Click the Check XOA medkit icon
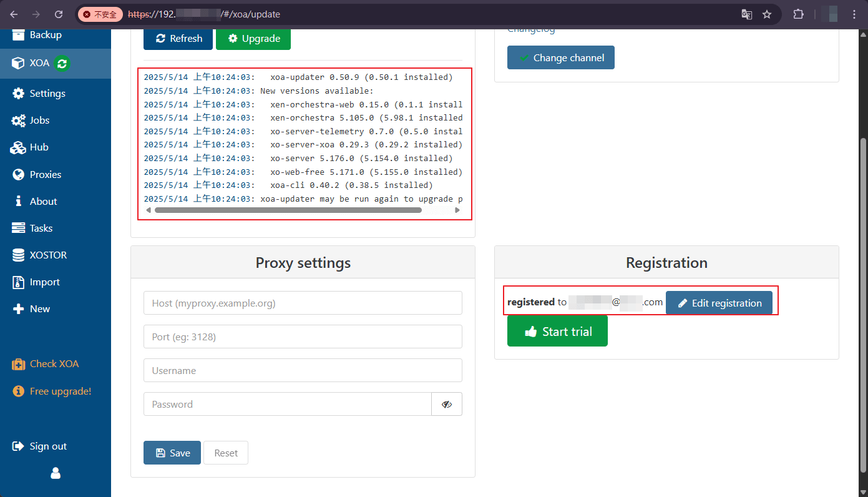 [x=18, y=364]
